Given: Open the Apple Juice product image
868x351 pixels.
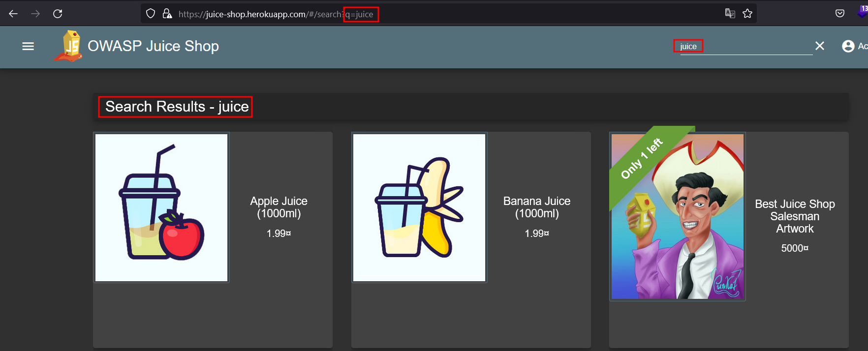Looking at the screenshot, I should point(161,207).
